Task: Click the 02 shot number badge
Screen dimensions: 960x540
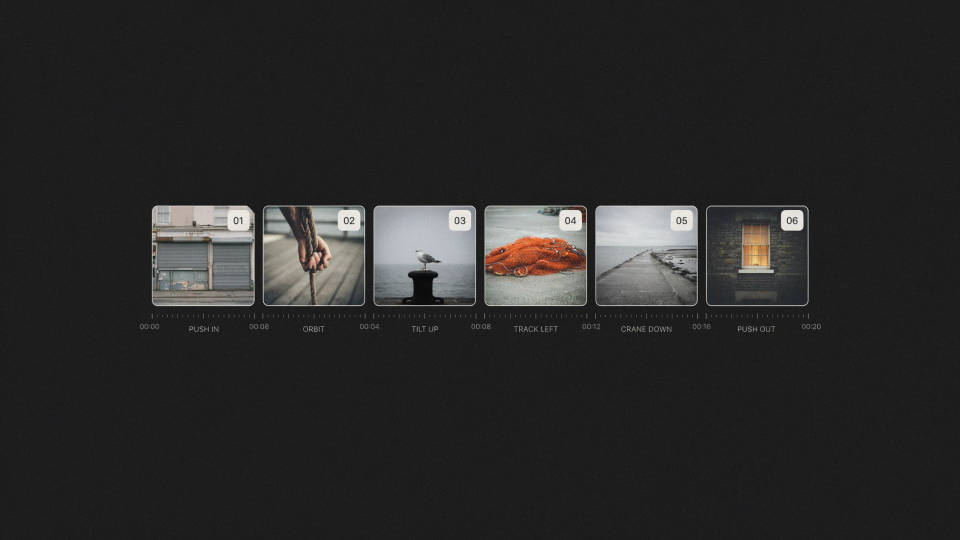Action: [349, 220]
